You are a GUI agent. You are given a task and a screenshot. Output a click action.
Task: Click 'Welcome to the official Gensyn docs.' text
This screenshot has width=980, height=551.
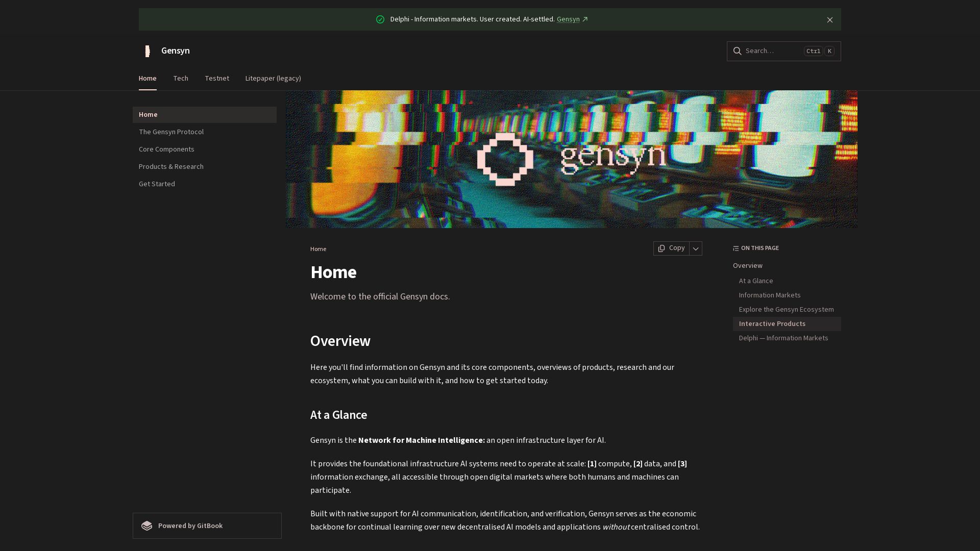(380, 297)
